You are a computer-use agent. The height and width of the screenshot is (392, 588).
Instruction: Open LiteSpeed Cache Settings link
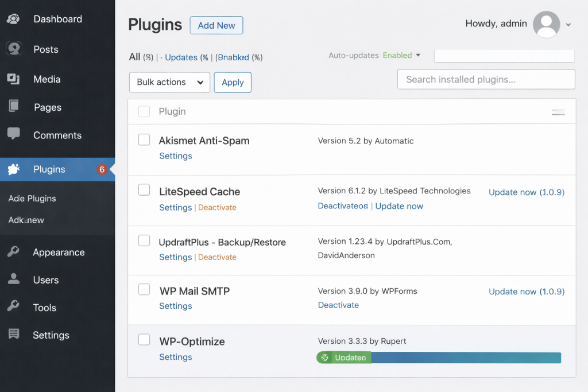click(176, 207)
